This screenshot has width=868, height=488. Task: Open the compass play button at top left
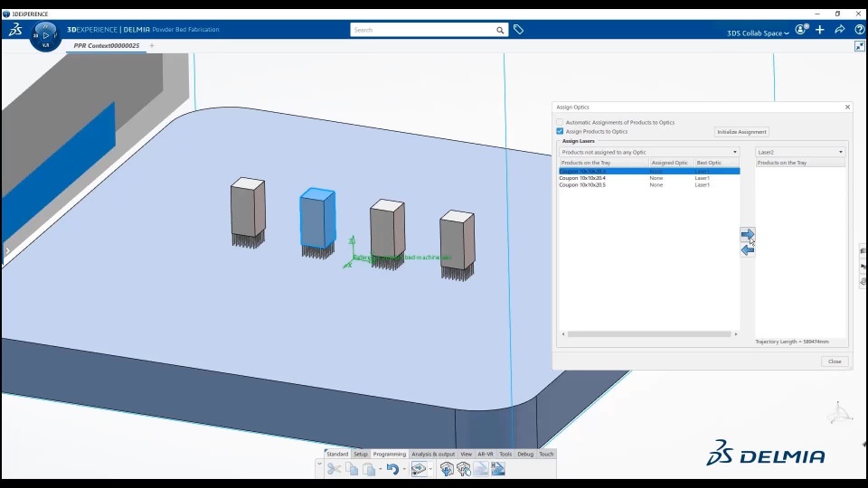[x=45, y=36]
